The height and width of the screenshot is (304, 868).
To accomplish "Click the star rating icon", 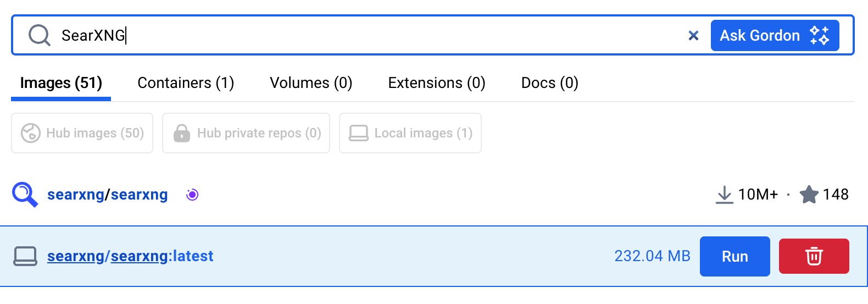I will pos(809,195).
